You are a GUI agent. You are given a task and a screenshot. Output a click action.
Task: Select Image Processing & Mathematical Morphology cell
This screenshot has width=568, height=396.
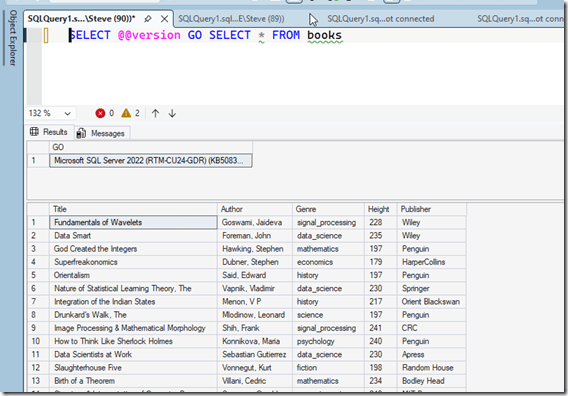tap(133, 328)
